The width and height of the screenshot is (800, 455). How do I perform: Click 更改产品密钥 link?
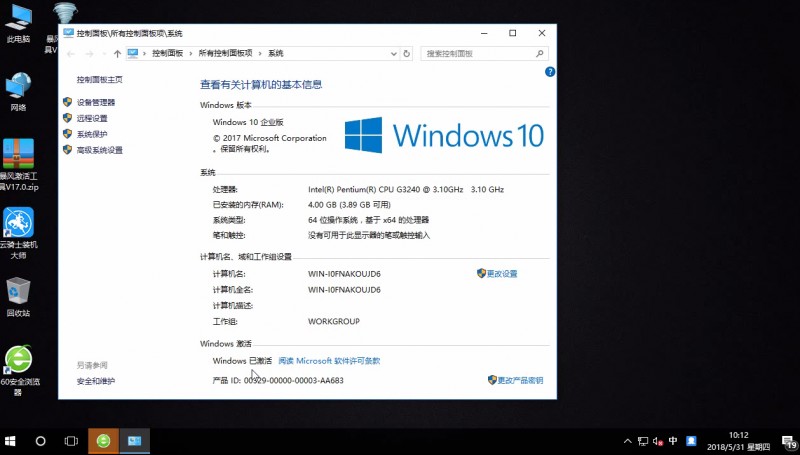520,380
